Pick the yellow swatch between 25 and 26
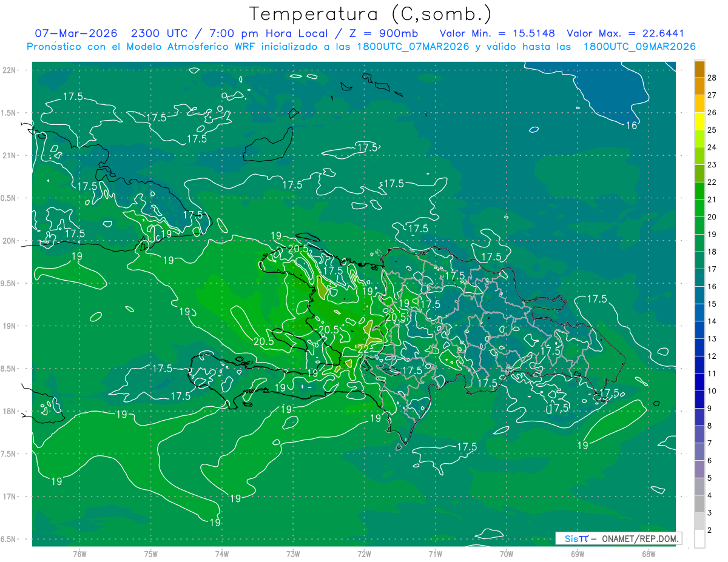 [699, 121]
